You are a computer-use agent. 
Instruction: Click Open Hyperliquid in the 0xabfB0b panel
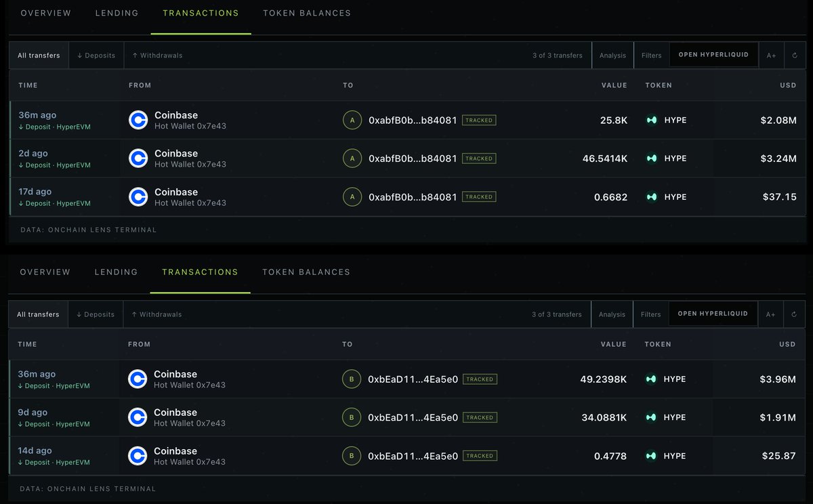click(714, 55)
